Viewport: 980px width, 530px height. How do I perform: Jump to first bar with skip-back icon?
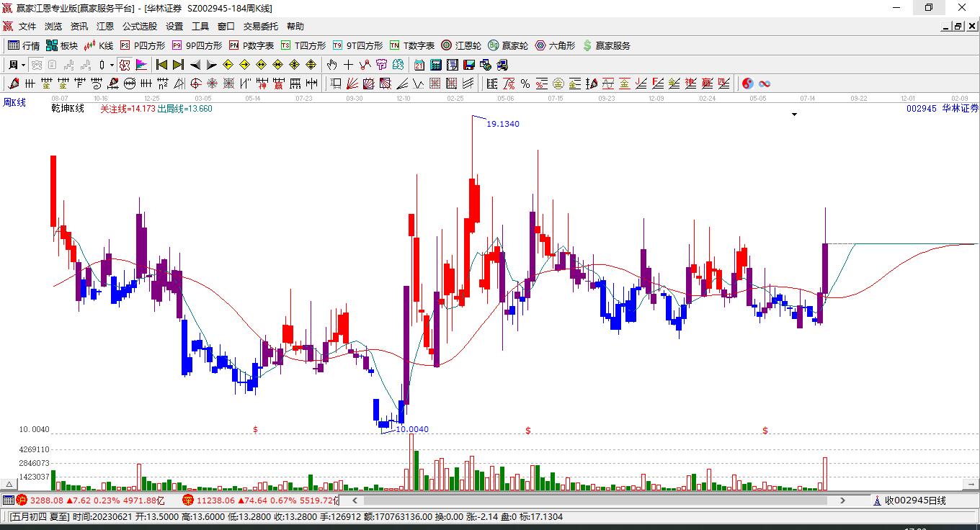pos(162,65)
